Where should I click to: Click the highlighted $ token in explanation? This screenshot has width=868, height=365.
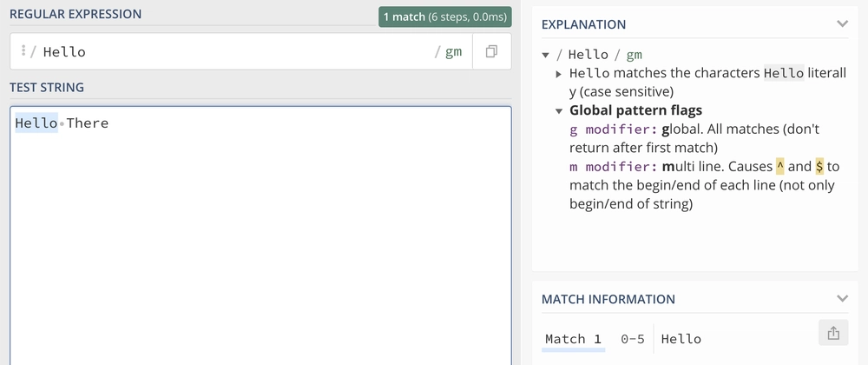click(819, 166)
